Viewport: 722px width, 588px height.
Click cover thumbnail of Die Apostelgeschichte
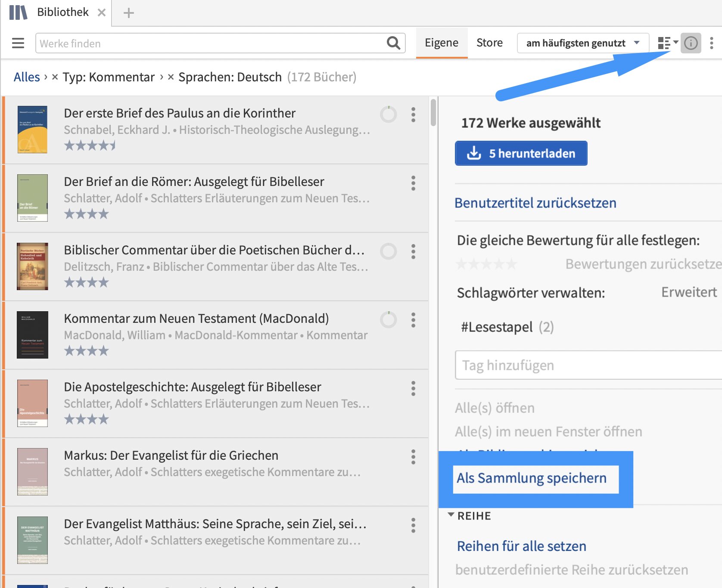(x=32, y=403)
